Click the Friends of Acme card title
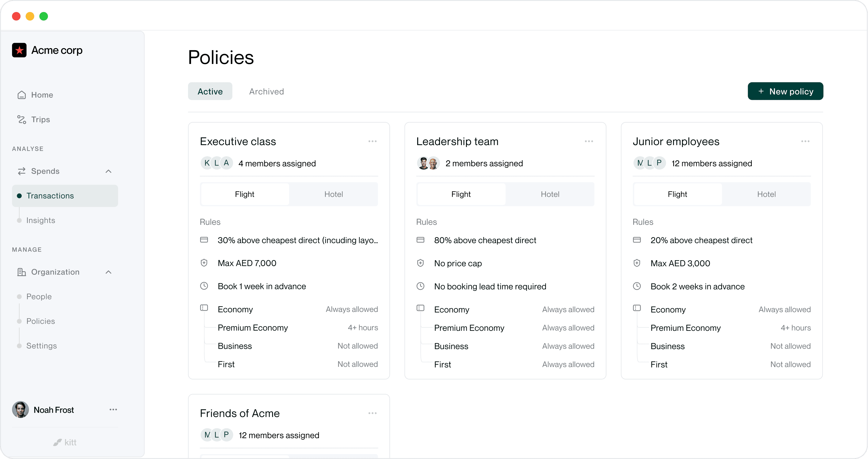The image size is (868, 459). click(240, 413)
